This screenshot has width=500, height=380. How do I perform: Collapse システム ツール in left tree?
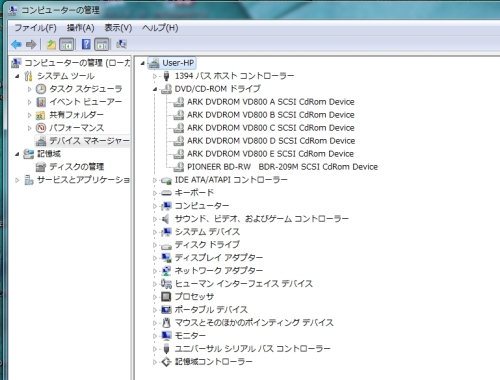[17, 76]
